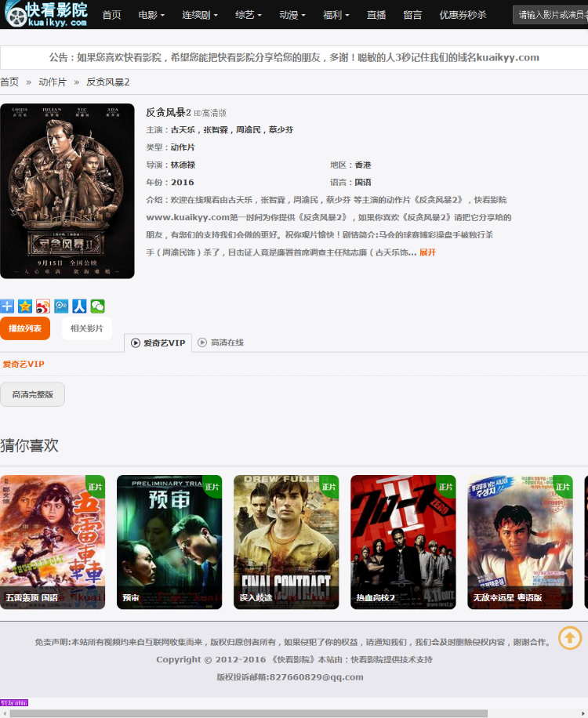This screenshot has width=588, height=718.
Task: Open the 综艺 dropdown menu
Action: tap(249, 15)
